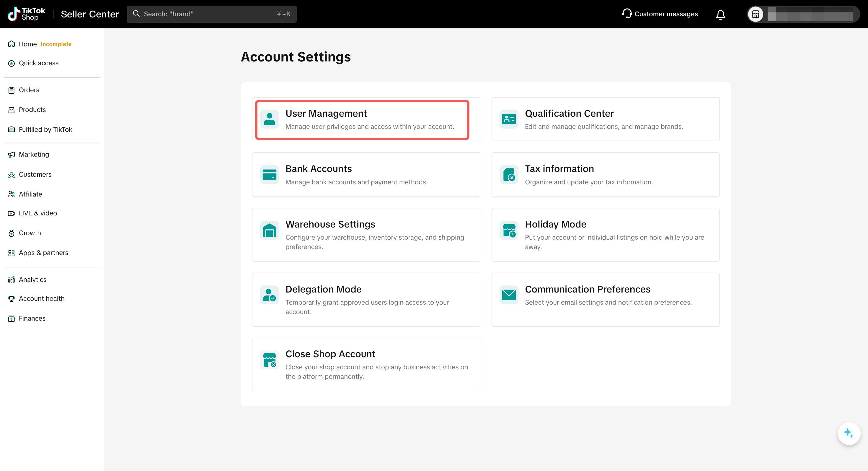The image size is (868, 471).
Task: Click the shop avatar icon in header
Action: coord(756,14)
